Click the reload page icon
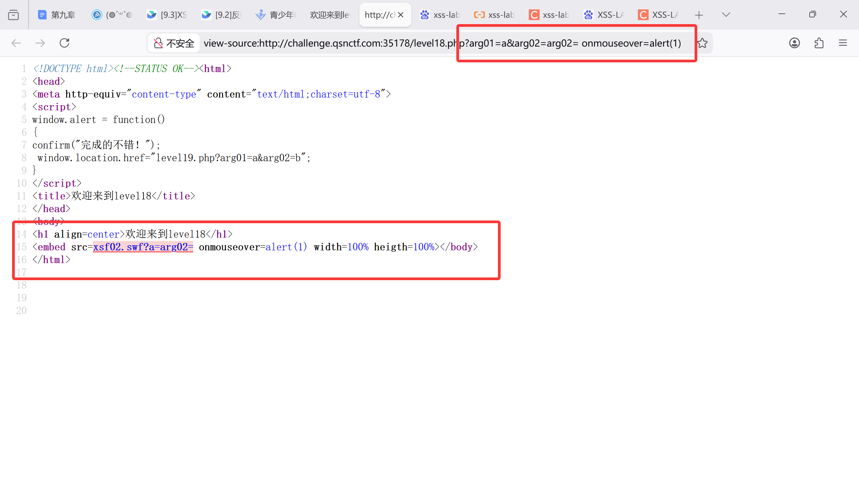 (x=64, y=43)
